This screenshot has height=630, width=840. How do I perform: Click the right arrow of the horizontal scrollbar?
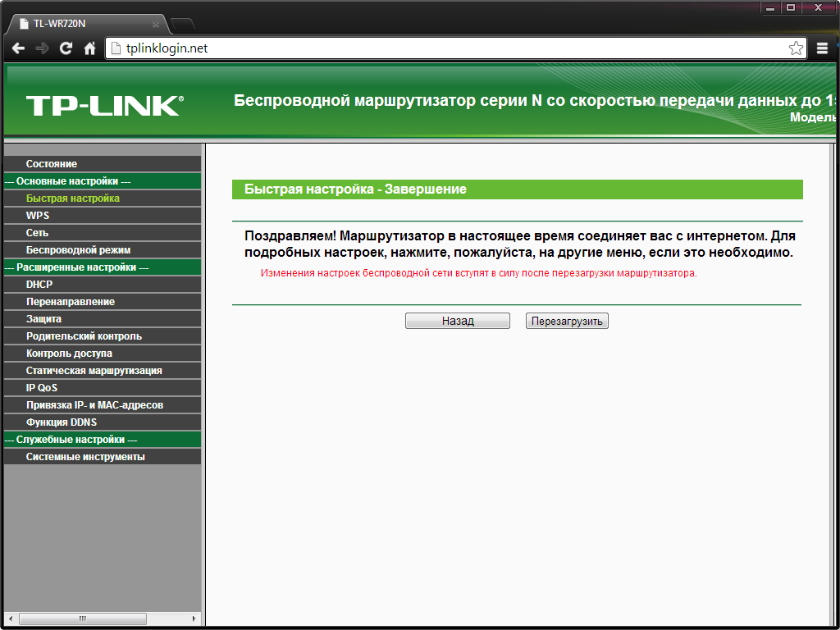tap(196, 619)
